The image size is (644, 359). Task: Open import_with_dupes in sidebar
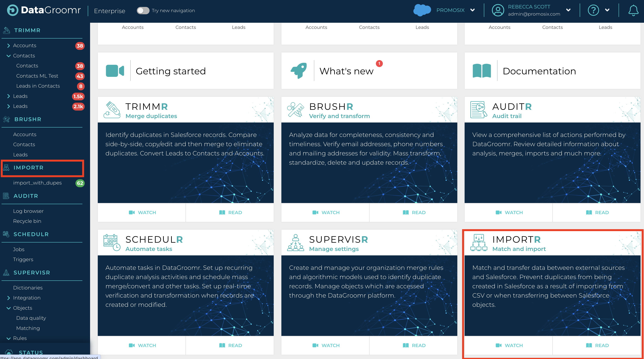(37, 183)
